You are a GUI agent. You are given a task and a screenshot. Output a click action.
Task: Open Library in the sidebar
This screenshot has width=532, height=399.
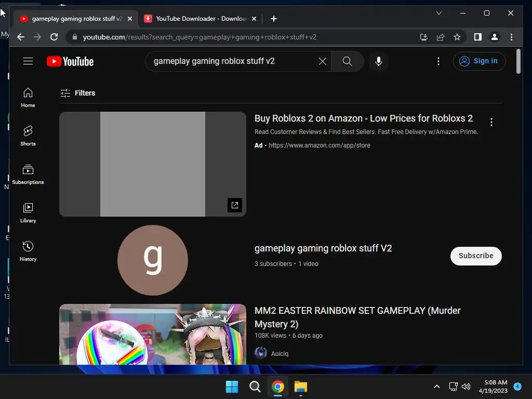(28, 212)
